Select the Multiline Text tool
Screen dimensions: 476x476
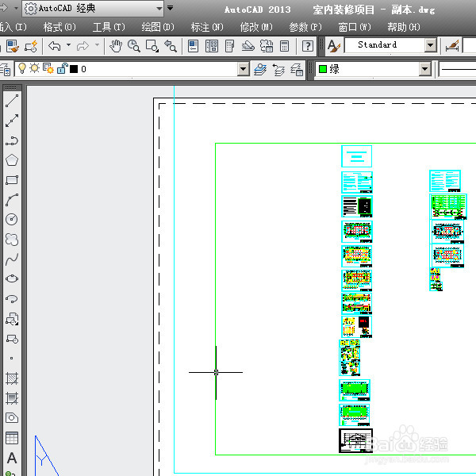(12, 458)
